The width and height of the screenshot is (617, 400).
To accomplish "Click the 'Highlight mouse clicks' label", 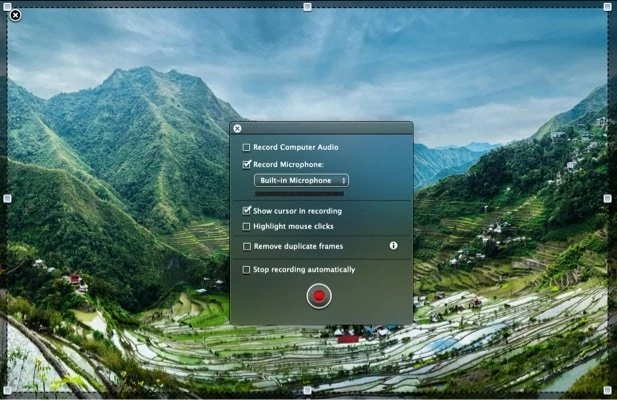I will pyautogui.click(x=293, y=226).
